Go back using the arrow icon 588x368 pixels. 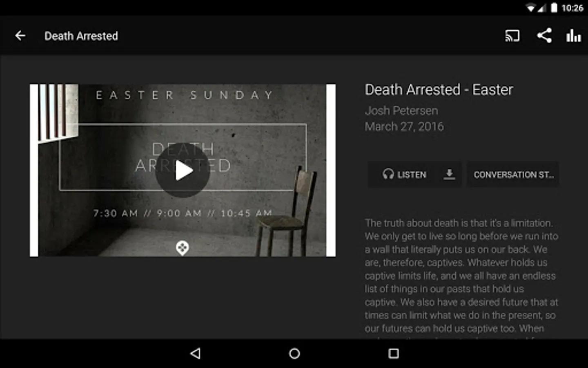(x=20, y=36)
